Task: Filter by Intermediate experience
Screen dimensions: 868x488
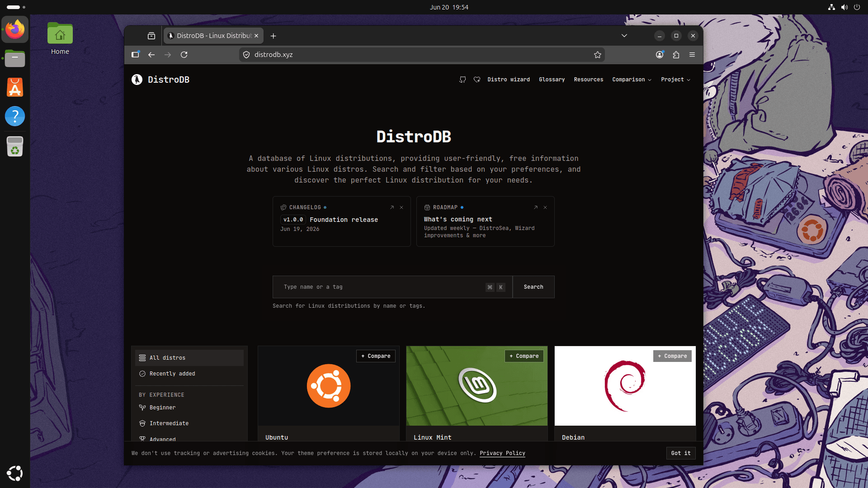Action: pyautogui.click(x=189, y=423)
